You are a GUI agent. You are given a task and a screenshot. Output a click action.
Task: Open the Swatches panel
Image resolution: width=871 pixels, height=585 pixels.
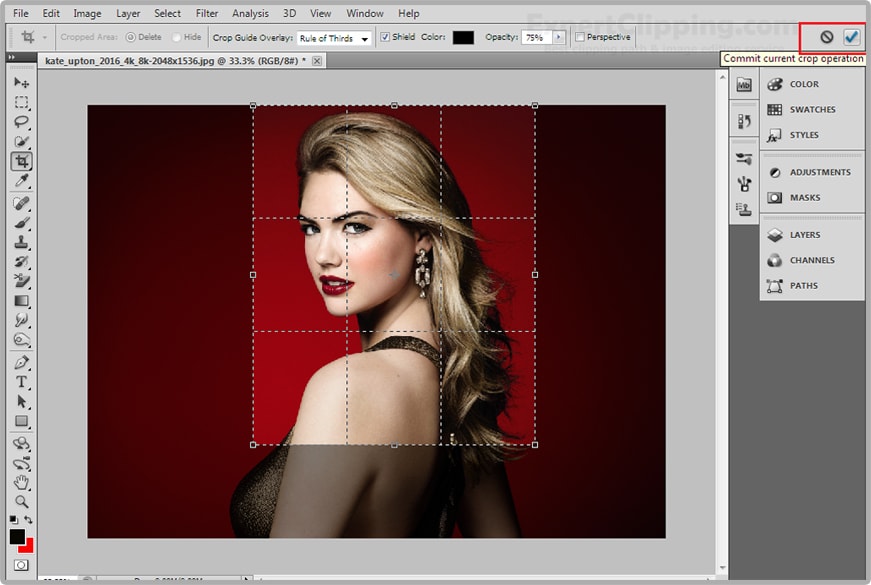[x=811, y=110]
